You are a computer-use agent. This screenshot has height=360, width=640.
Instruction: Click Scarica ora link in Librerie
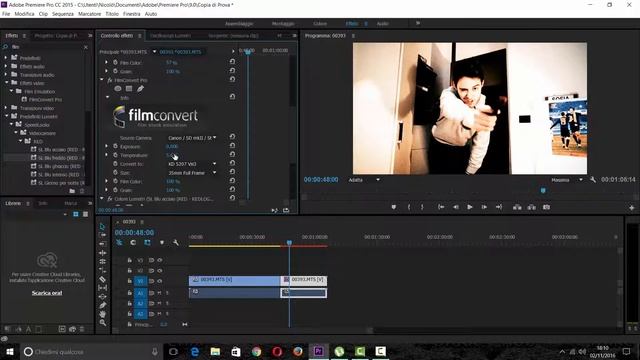(x=47, y=293)
